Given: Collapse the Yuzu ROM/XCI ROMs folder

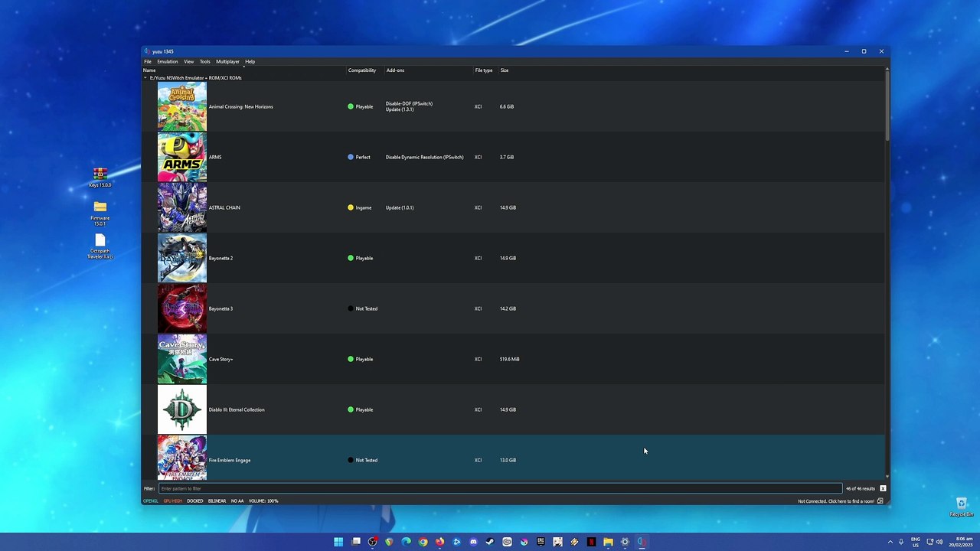Looking at the screenshot, I should 145,78.
